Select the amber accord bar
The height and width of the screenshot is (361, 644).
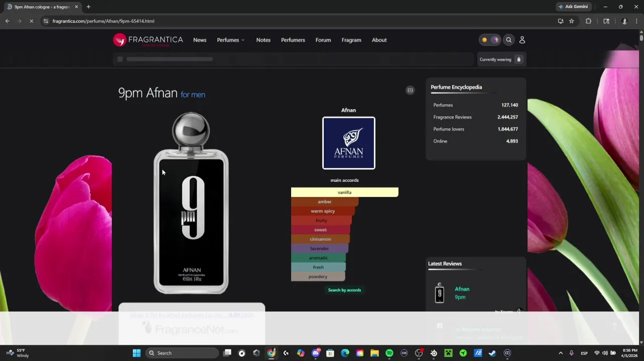click(325, 202)
